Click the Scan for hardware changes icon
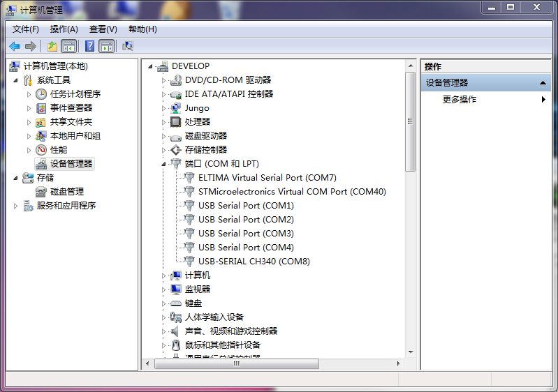 click(127, 46)
